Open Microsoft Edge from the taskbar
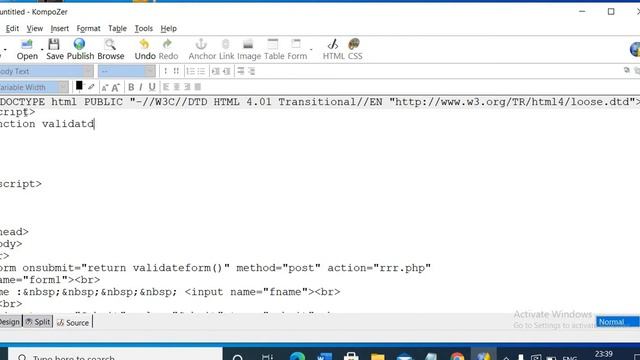 pyautogui.click(x=298, y=356)
